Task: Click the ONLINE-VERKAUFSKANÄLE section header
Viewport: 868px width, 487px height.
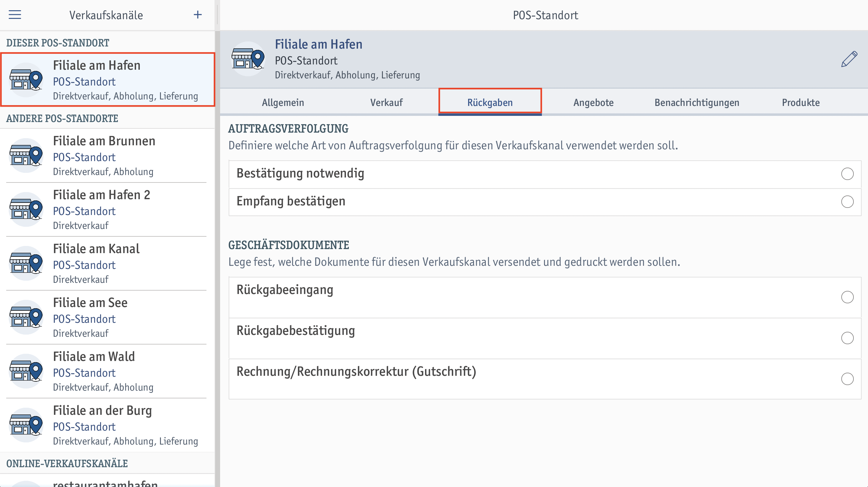Action: coord(67,464)
